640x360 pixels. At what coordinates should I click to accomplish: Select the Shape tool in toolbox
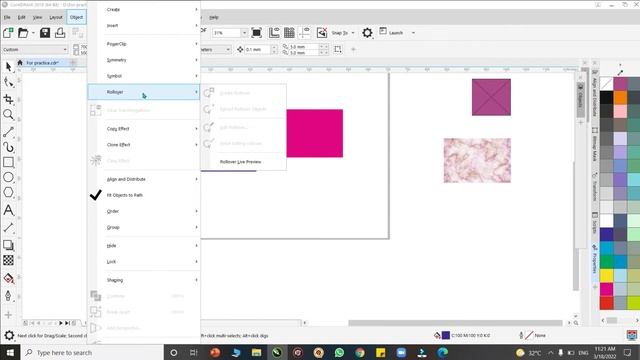9,82
